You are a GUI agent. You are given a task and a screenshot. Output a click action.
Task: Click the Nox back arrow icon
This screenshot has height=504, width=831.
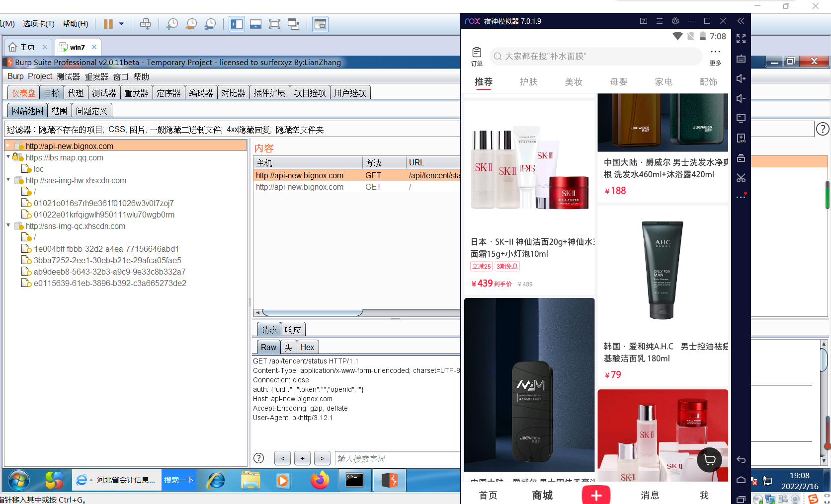tap(741, 460)
